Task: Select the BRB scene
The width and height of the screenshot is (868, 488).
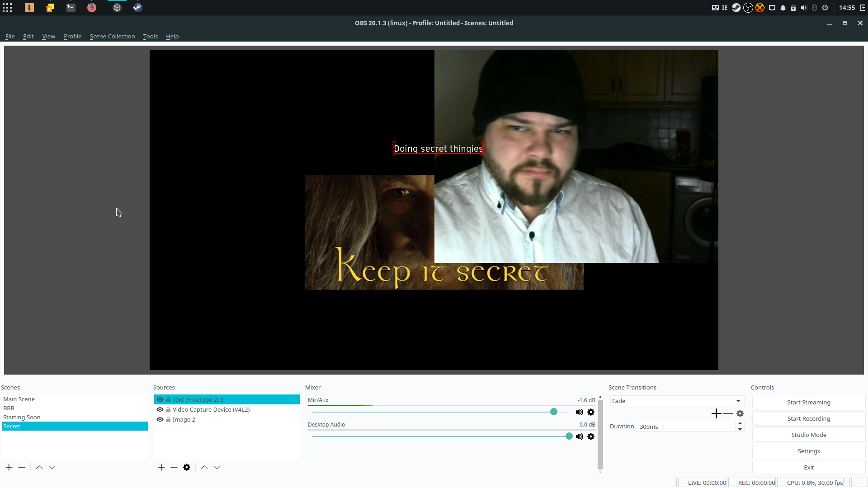Action: pos(75,408)
